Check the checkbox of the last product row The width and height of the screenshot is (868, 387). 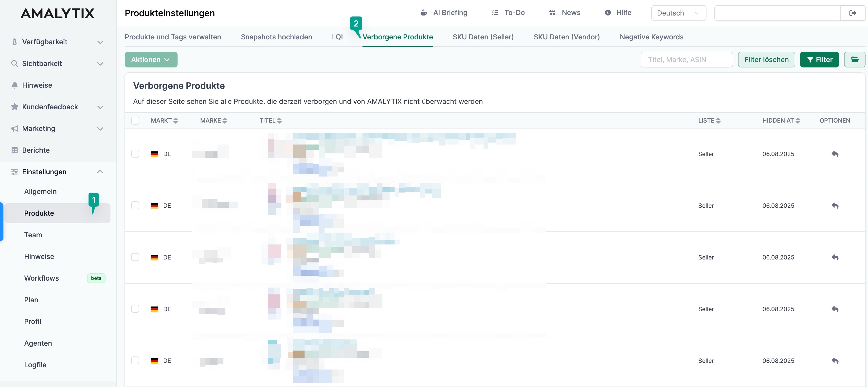[135, 360]
